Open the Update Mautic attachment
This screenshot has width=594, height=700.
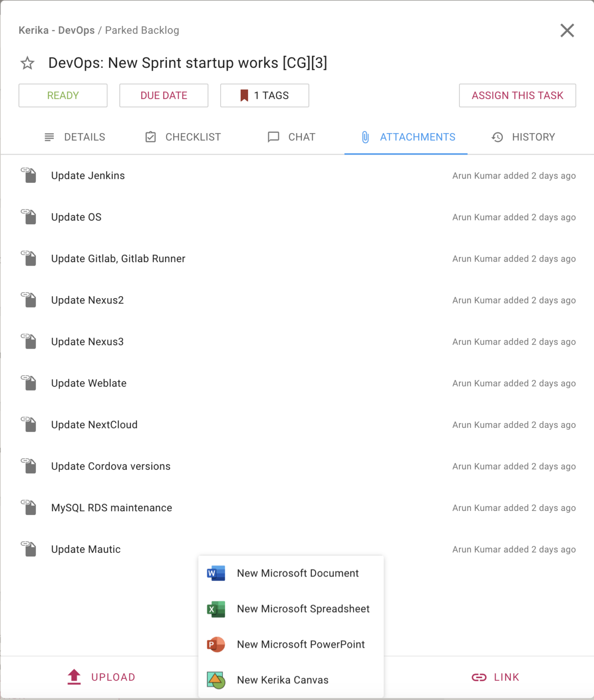[86, 549]
